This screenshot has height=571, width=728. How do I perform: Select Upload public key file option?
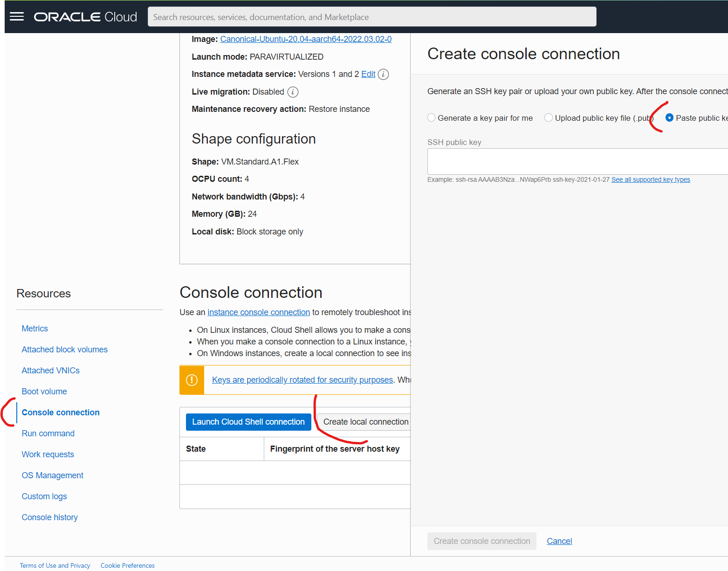click(x=549, y=118)
